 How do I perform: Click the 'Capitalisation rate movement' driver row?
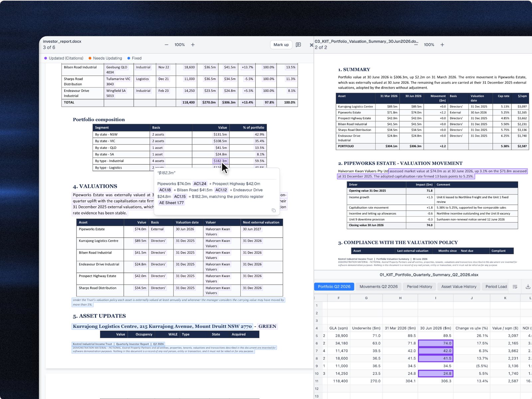(432, 207)
